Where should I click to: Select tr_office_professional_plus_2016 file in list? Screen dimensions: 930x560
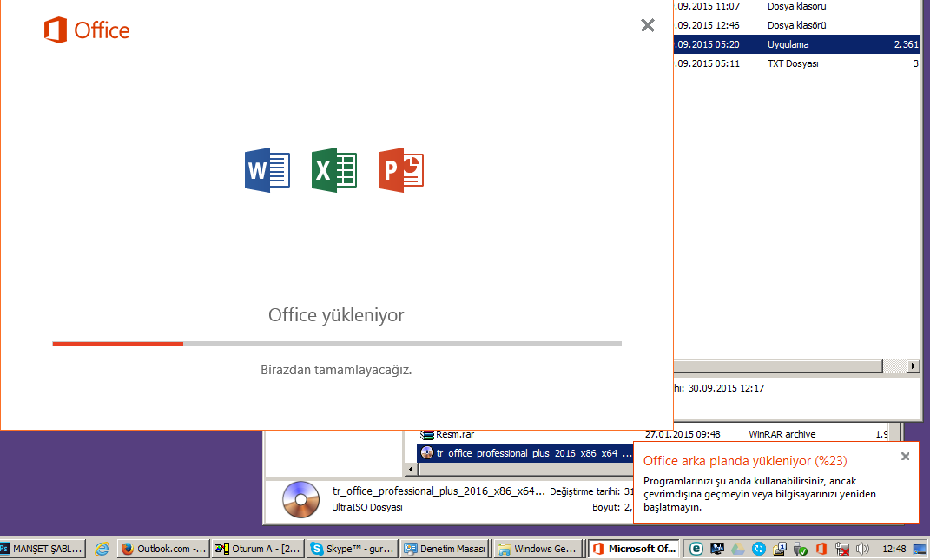coord(525,453)
